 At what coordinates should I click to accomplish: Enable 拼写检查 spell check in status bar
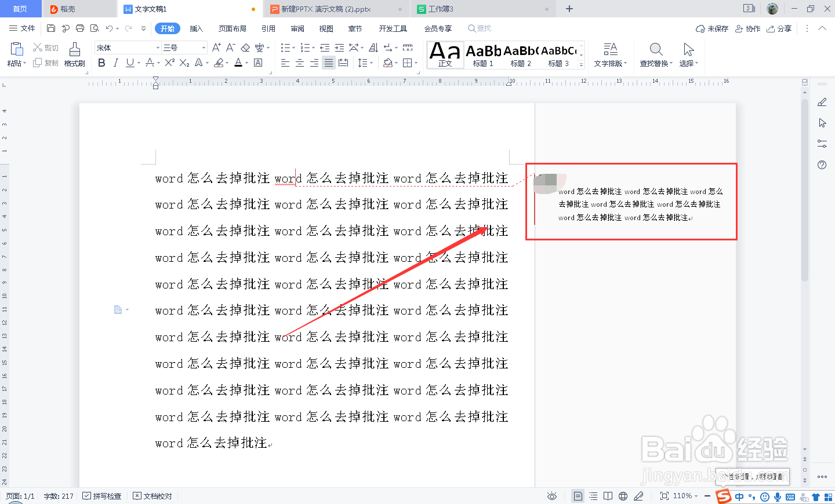(102, 496)
